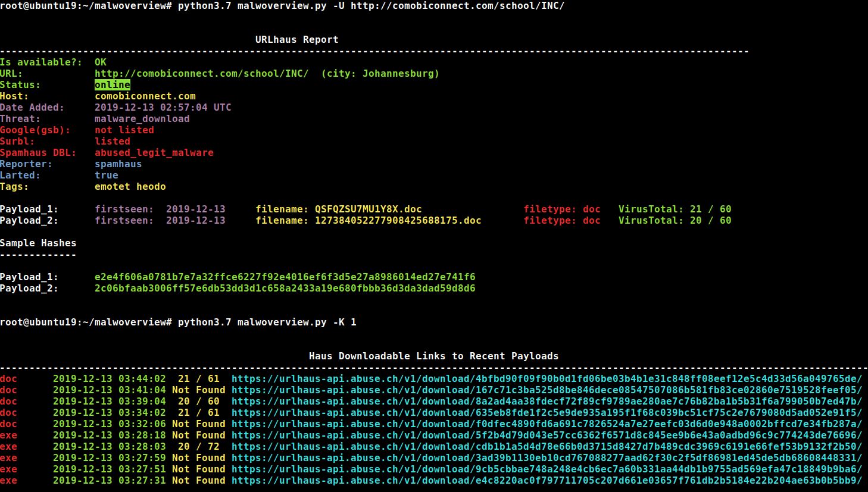The height and width of the screenshot is (492, 868).
Task: Open download link ending 4d33d56a049765de/
Action: pos(547,379)
